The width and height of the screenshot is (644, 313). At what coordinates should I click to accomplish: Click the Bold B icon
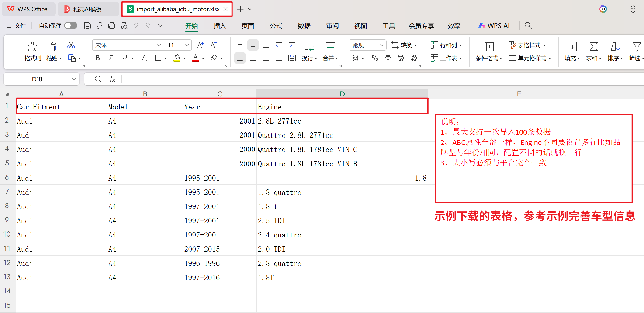click(x=97, y=58)
